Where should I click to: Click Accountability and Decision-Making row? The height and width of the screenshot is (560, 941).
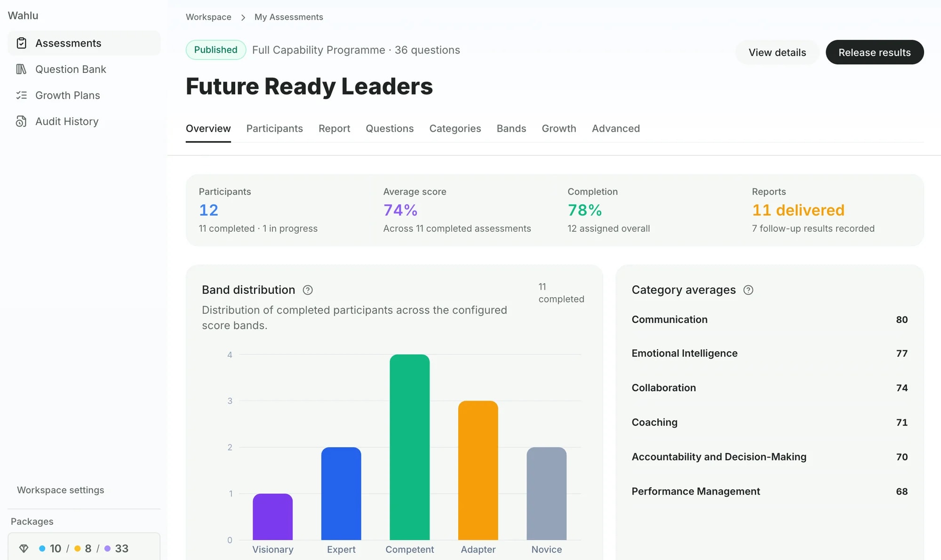pyautogui.click(x=770, y=457)
